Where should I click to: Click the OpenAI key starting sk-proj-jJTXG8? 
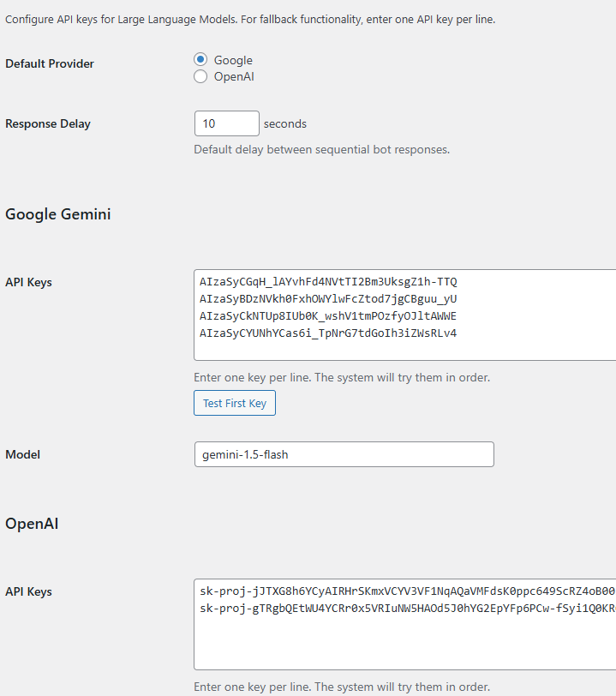point(408,591)
